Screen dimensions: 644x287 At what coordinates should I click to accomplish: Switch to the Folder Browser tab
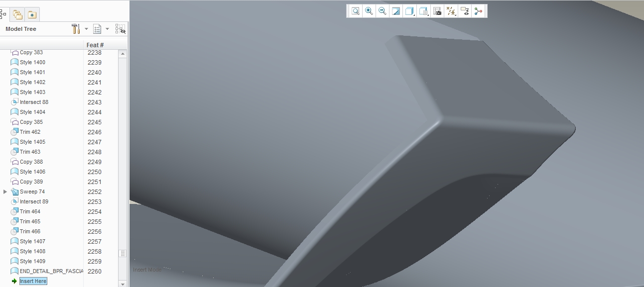(17, 14)
